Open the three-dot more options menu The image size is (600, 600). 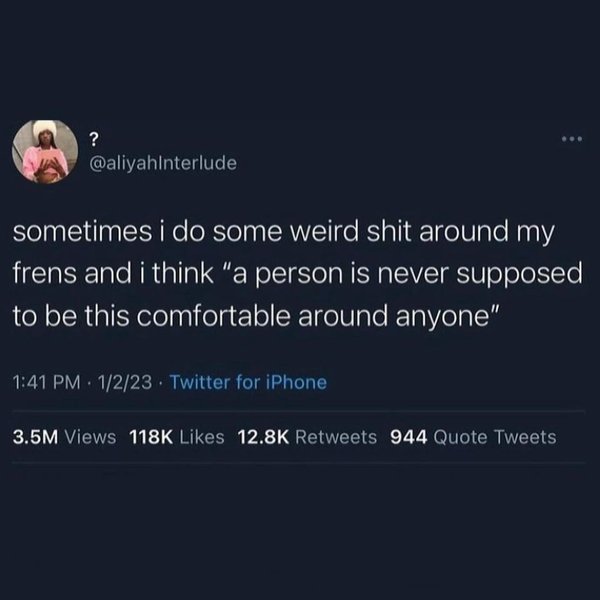[x=572, y=139]
